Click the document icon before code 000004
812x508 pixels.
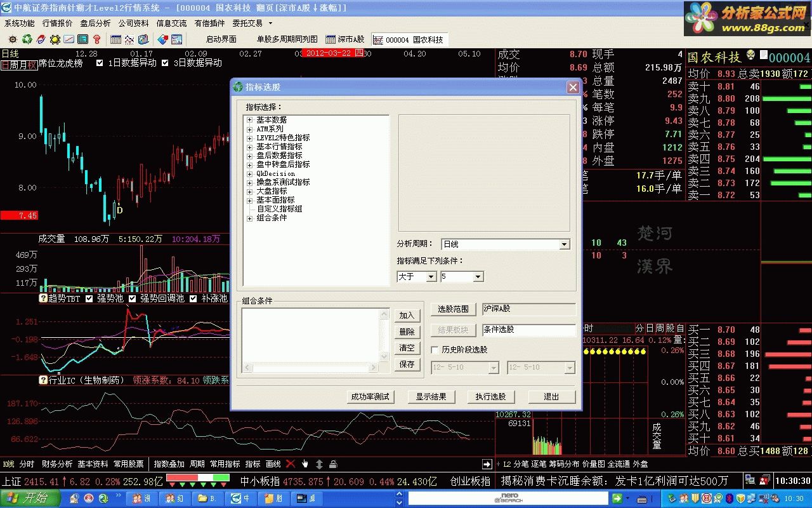[763, 56]
